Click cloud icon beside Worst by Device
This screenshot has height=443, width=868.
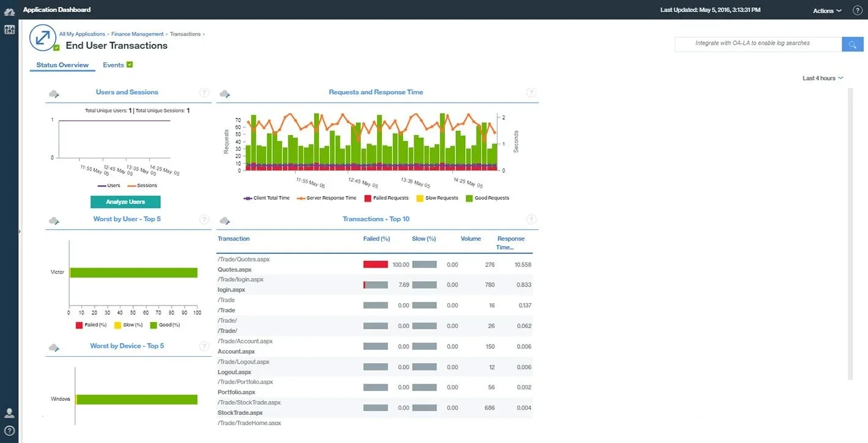tap(54, 348)
